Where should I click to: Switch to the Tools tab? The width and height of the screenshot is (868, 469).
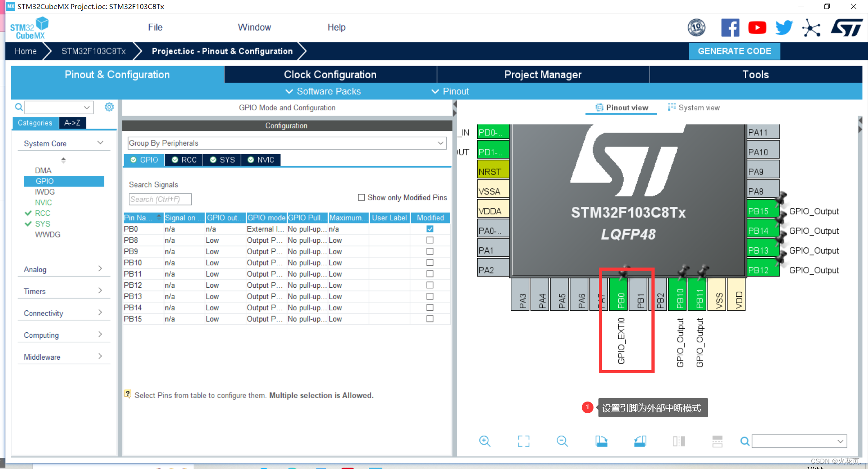[756, 75]
